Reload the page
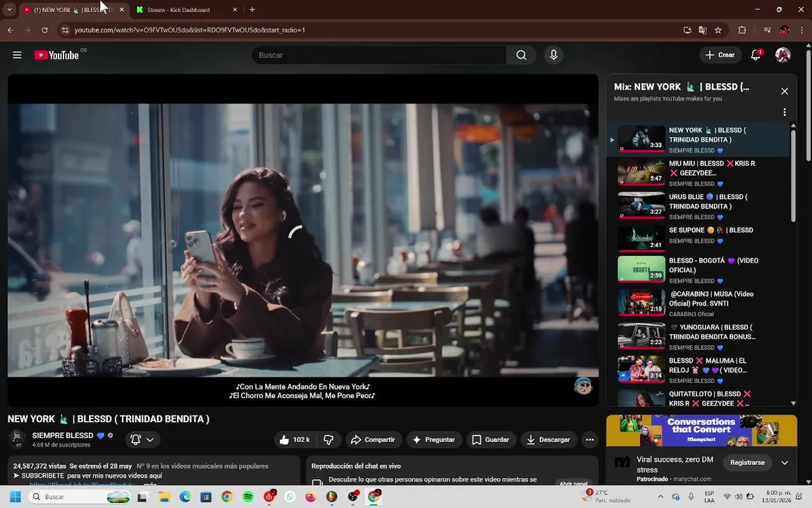This screenshot has width=812, height=508. click(44, 30)
